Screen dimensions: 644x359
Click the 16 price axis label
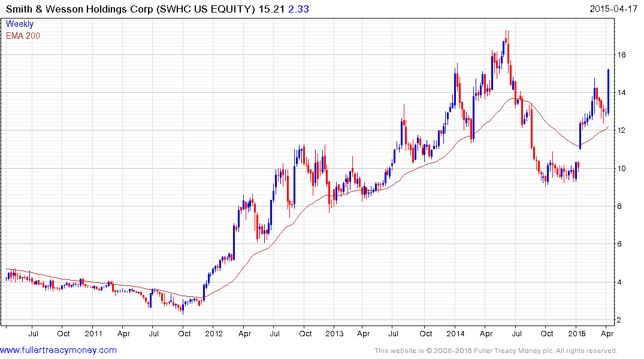pyautogui.click(x=621, y=55)
